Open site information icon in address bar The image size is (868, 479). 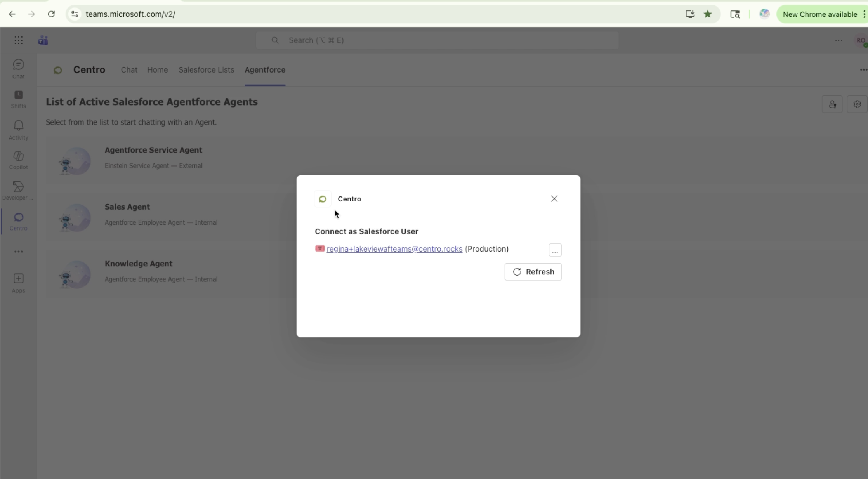point(75,14)
